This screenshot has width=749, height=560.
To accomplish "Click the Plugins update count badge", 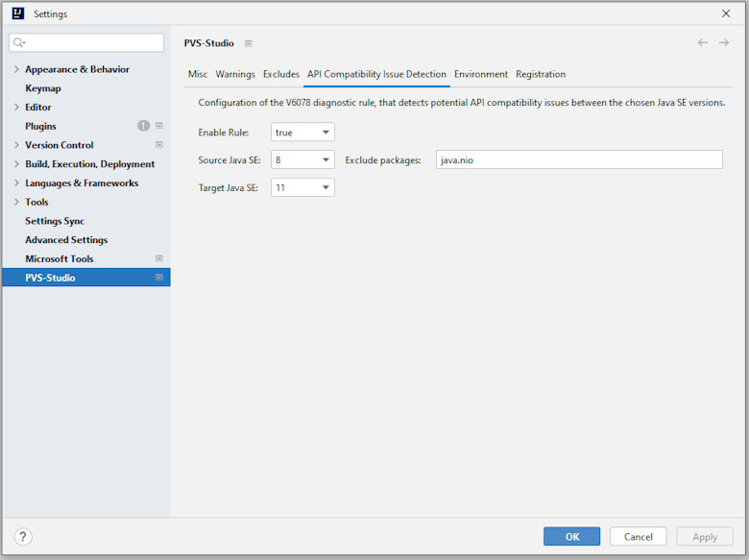I will 143,126.
